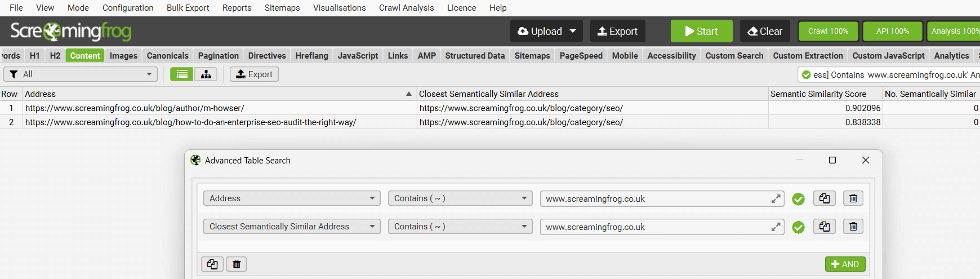980x279 pixels.
Task: Expand the Closest Semantically Similar value editor
Action: pos(776,227)
